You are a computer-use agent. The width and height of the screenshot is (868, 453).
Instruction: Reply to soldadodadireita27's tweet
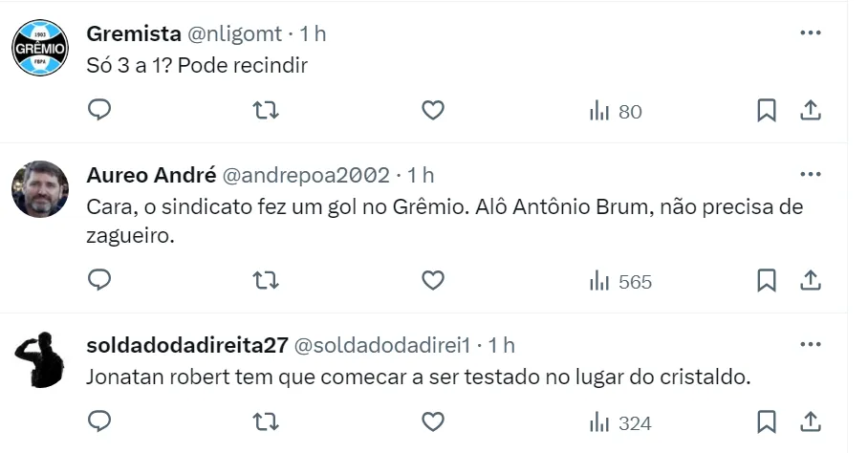tap(100, 421)
